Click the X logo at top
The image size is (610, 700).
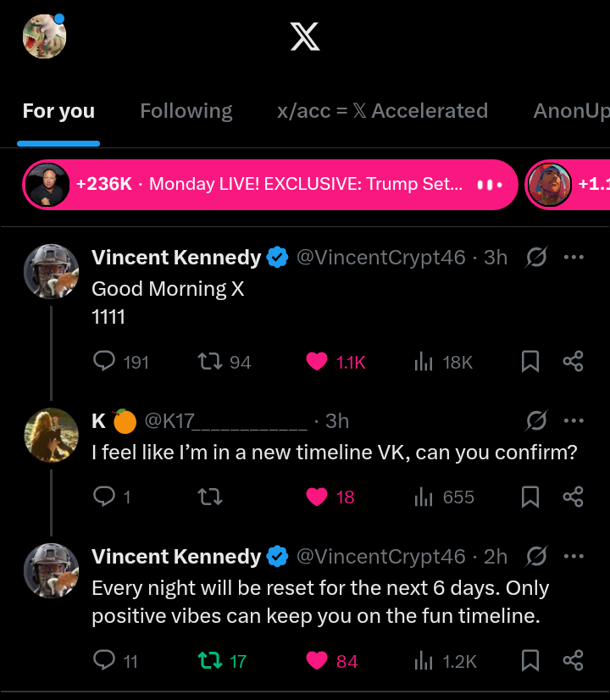(305, 36)
